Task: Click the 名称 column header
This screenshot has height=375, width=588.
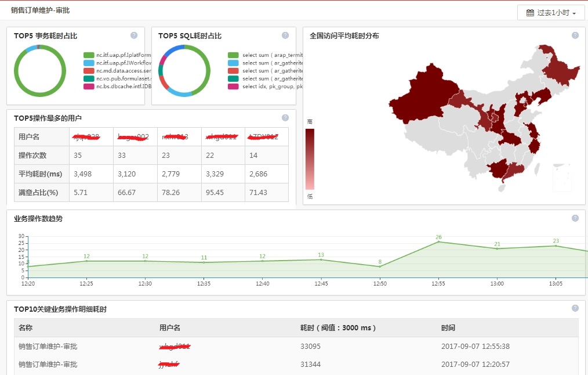Action: point(26,328)
